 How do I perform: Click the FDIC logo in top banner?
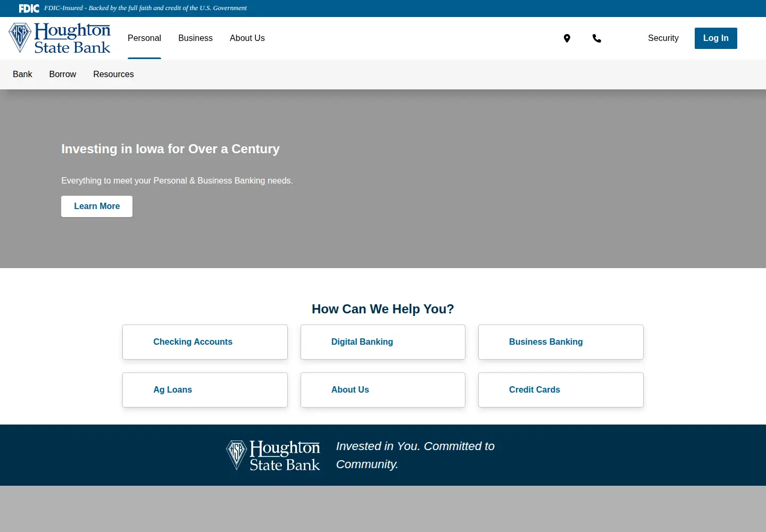29,9
